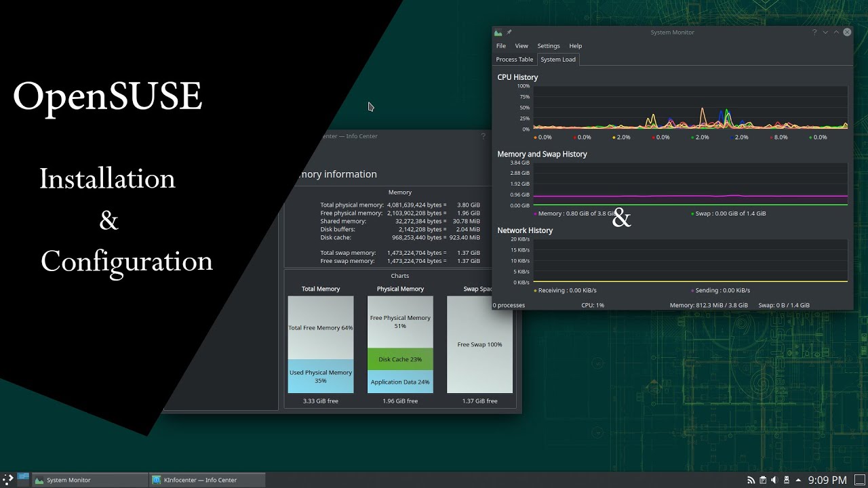Click the Memory and Swap History graph
This screenshot has width=868, height=488.
(690, 184)
